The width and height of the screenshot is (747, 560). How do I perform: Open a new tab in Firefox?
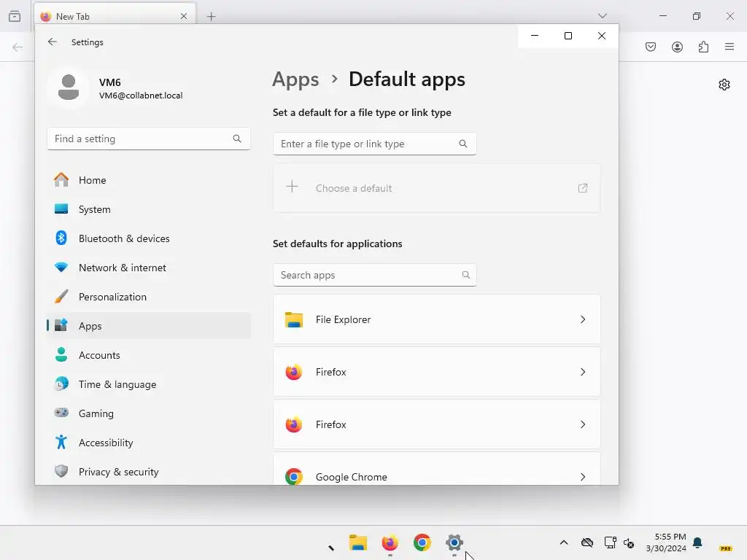tap(211, 17)
